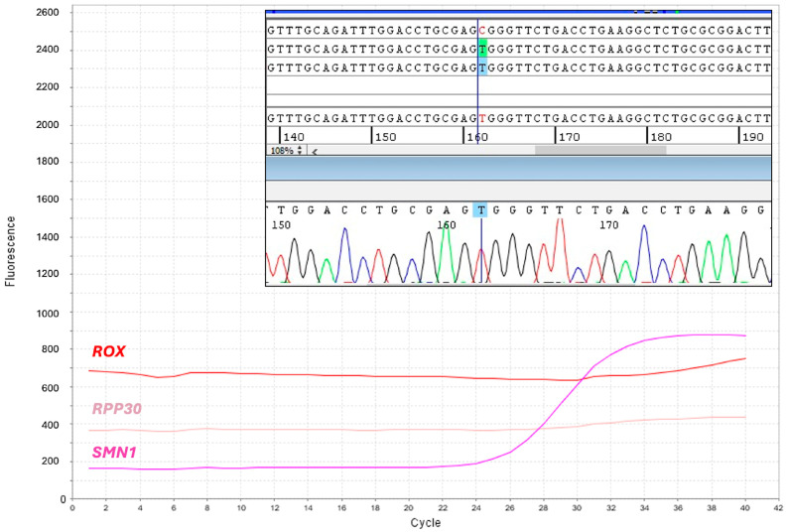The width and height of the screenshot is (787, 532).
Task: Click ruler position 170 in the alignment ruler
Action: (x=569, y=135)
